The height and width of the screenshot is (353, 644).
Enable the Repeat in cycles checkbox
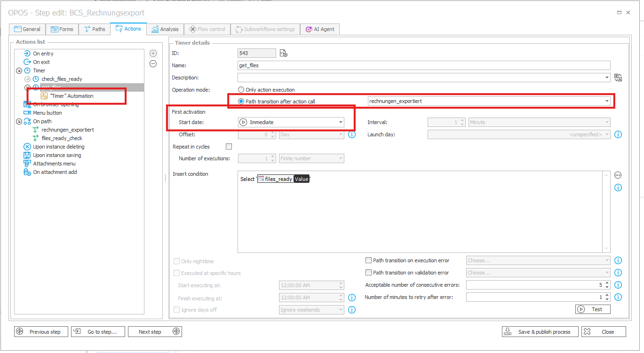tap(229, 147)
